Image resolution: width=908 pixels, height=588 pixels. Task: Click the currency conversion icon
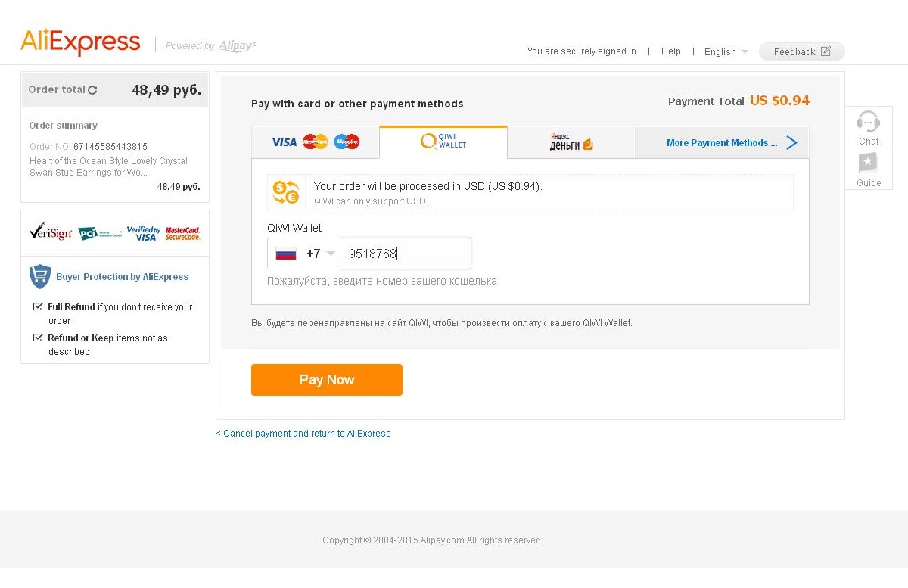286,192
